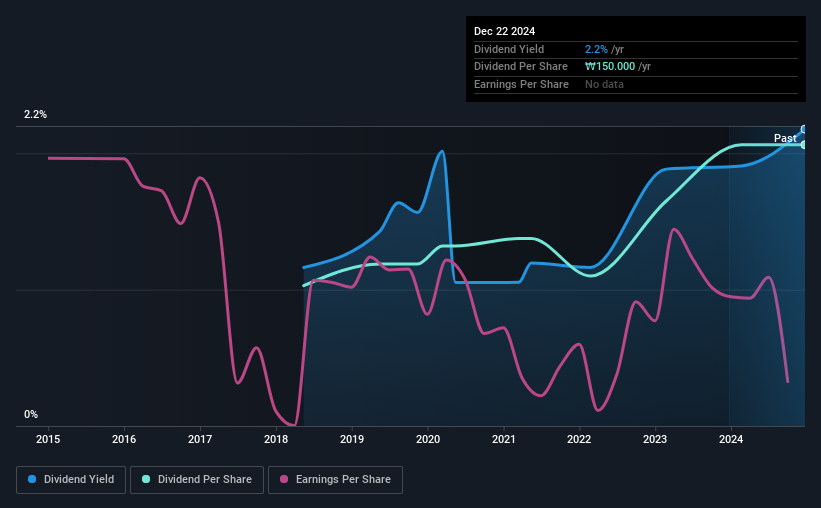Click the 2019 x-axis label
This screenshot has height=508, width=821.
[352, 439]
